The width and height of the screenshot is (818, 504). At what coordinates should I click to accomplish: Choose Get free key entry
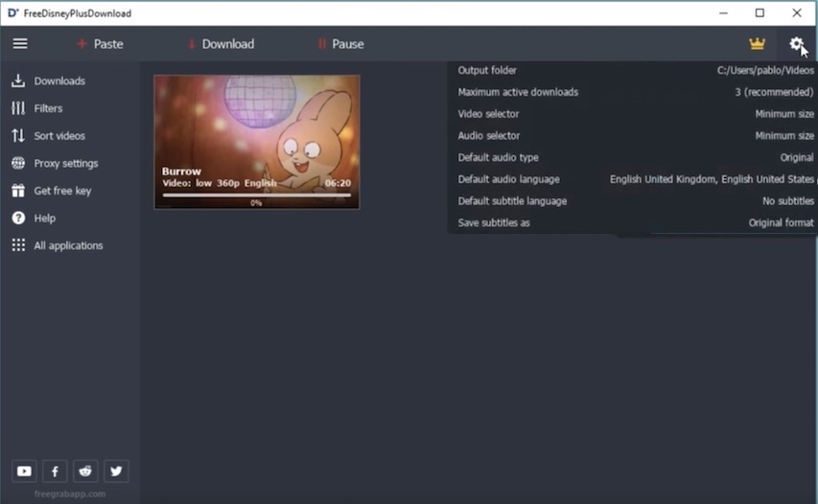point(62,191)
